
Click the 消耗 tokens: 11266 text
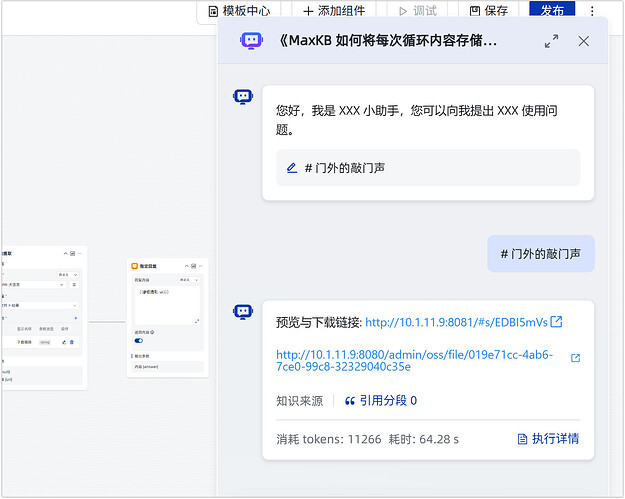coord(328,439)
